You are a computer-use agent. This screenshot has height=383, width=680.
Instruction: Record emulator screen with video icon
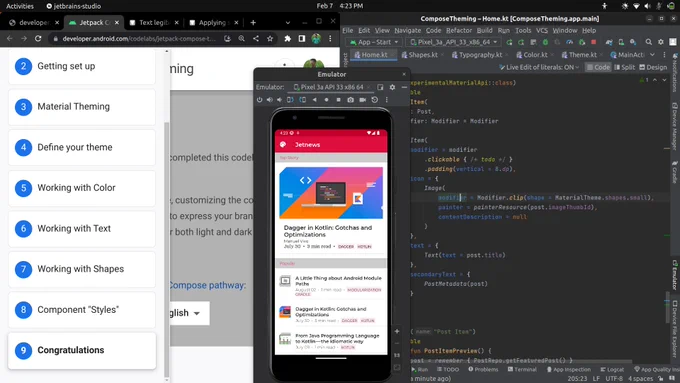tap(363, 100)
